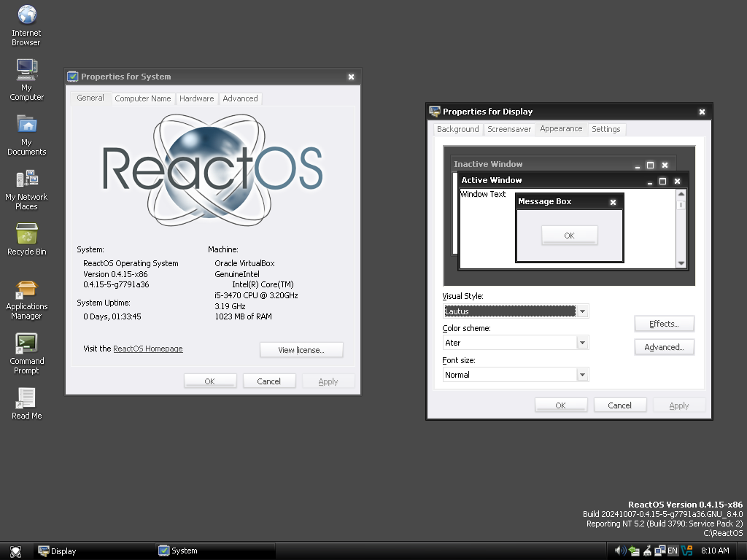Select the Recycle Bin icon
Image resolution: width=747 pixels, height=560 pixels.
coord(26,235)
